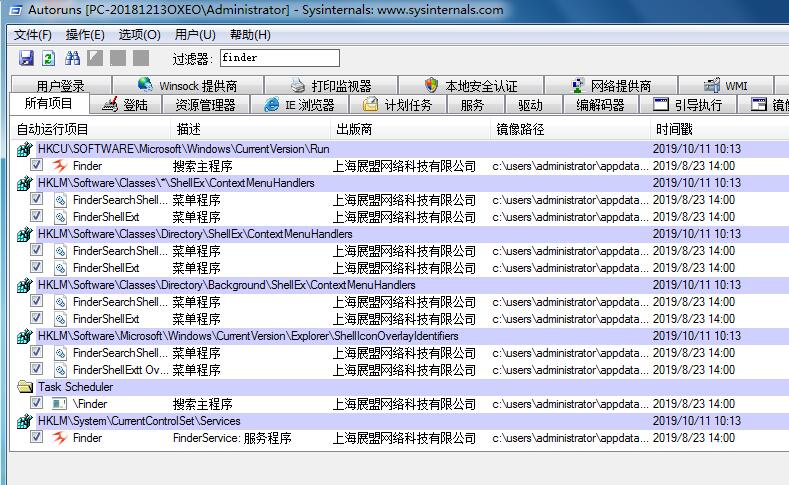Image resolution: width=789 pixels, height=485 pixels.
Task: Sort by 描述 column header
Action: pyautogui.click(x=251, y=129)
